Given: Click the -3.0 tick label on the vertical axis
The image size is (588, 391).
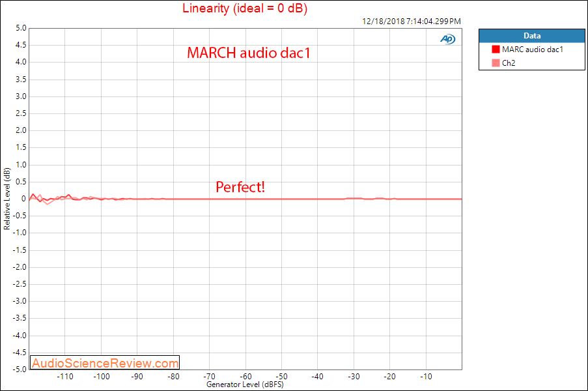Looking at the screenshot, I should click(20, 301).
